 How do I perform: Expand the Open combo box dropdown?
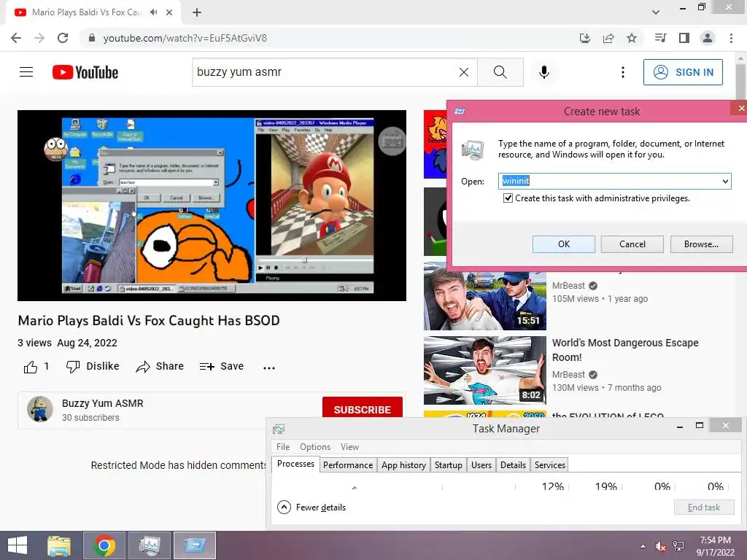(x=725, y=181)
